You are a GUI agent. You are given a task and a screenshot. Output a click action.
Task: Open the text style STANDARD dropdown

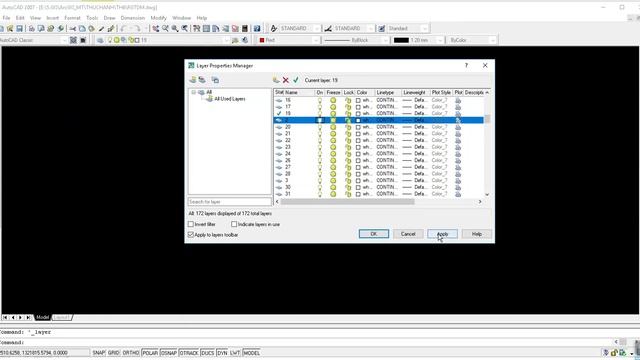point(316,29)
